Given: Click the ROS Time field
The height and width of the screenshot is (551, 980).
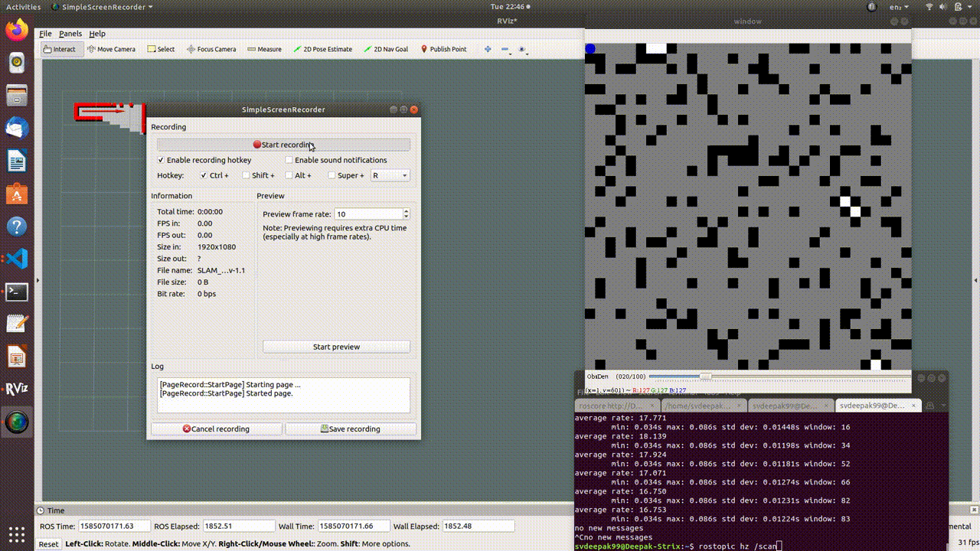Looking at the screenshot, I should click(x=113, y=526).
